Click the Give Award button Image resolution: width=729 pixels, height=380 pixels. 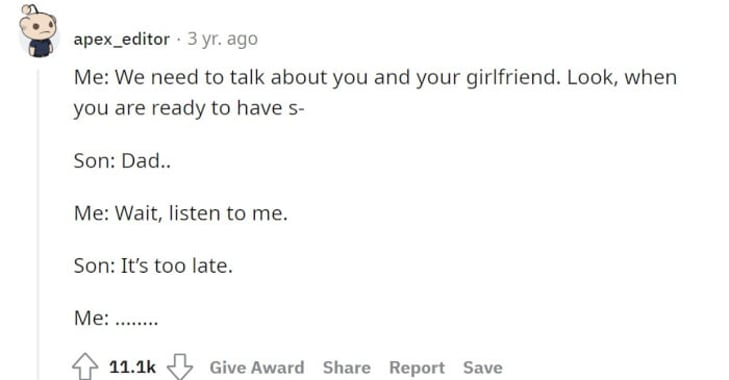257,367
